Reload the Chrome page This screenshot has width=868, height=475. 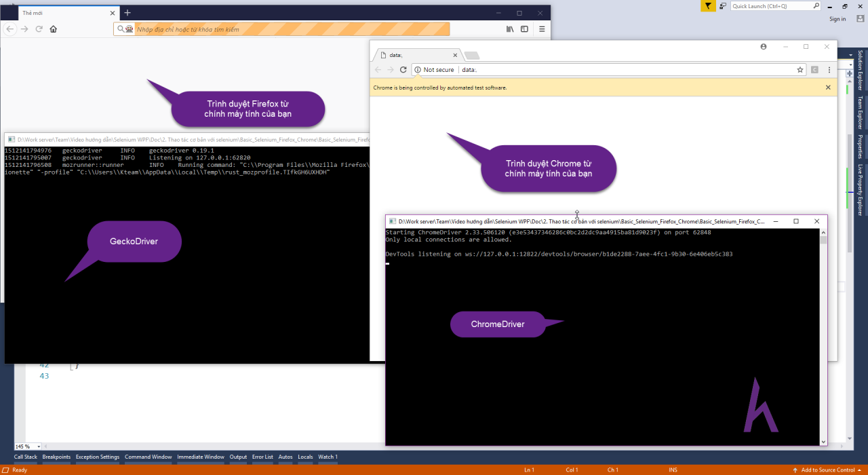(403, 69)
